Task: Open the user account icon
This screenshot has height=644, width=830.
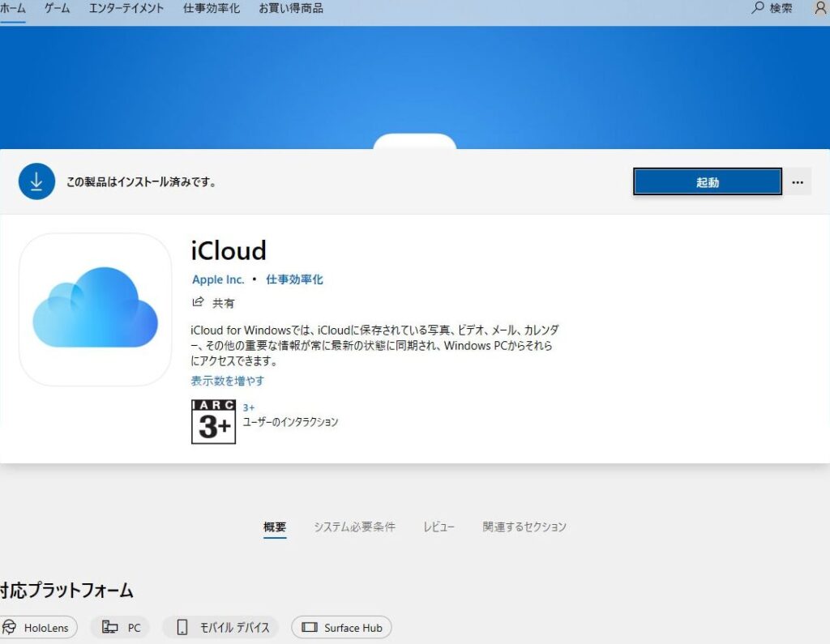Action: (x=820, y=8)
